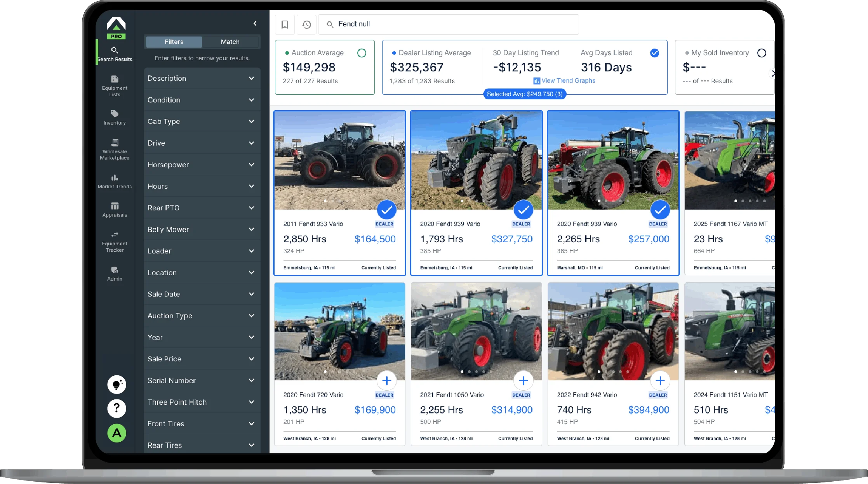Expand the Horsepower filter
Image resolution: width=868 pixels, height=484 pixels.
coord(202,165)
